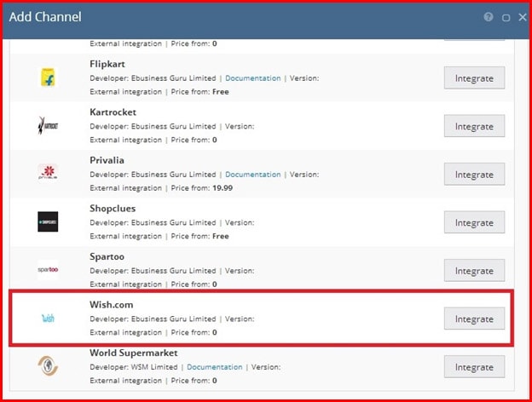This screenshot has width=532, height=402.
Task: Click the 'Add Channel' dialog title
Action: tap(45, 17)
